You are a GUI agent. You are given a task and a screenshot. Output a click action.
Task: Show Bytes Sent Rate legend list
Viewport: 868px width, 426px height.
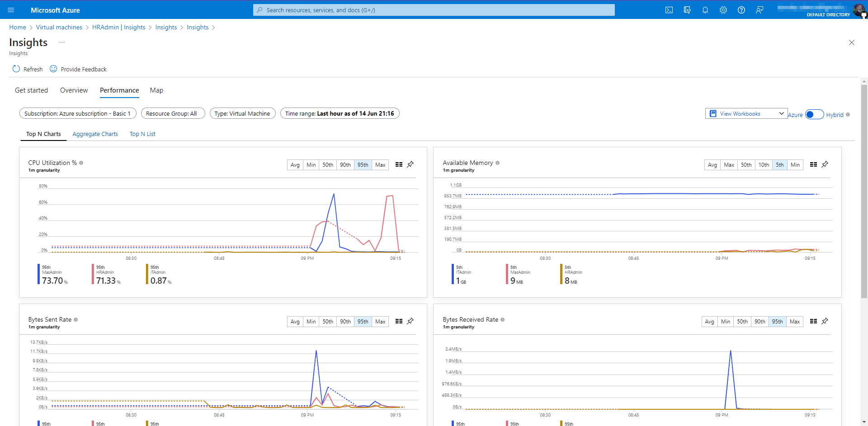399,321
